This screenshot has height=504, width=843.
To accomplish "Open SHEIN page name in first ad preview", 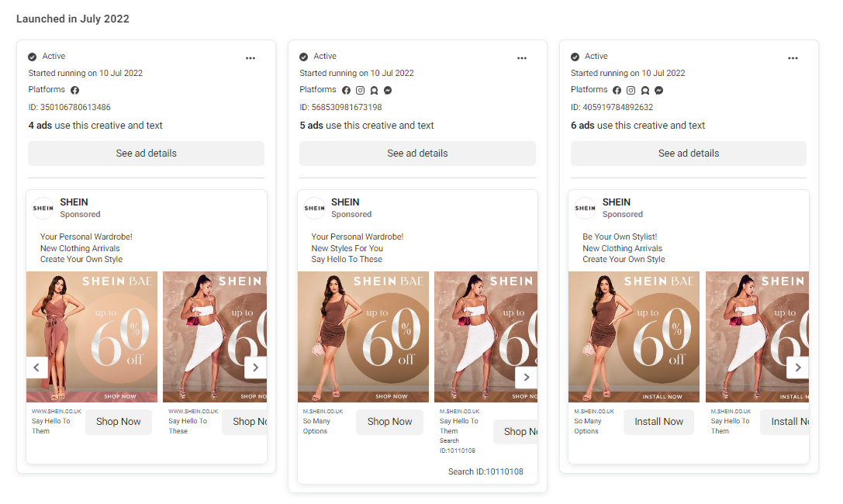I will 74,202.
